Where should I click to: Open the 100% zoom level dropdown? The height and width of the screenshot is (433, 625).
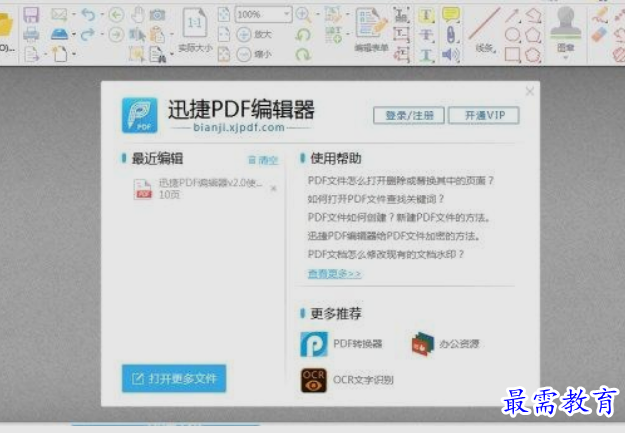(287, 15)
